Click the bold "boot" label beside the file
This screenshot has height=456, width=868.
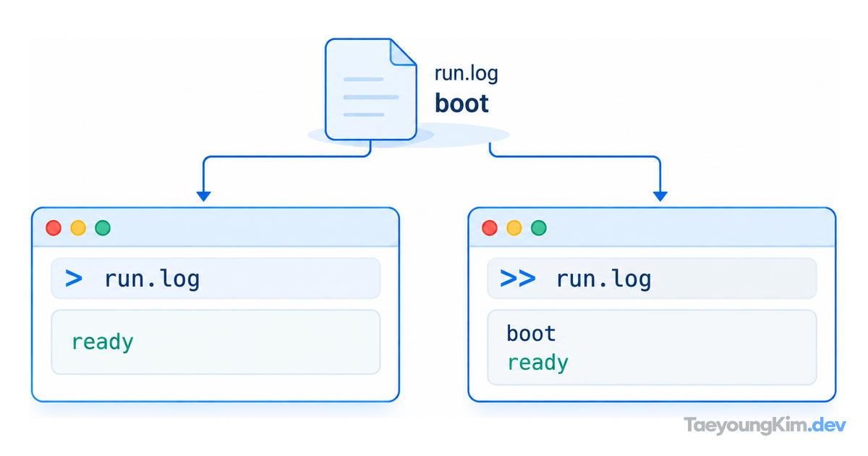pyautogui.click(x=462, y=103)
